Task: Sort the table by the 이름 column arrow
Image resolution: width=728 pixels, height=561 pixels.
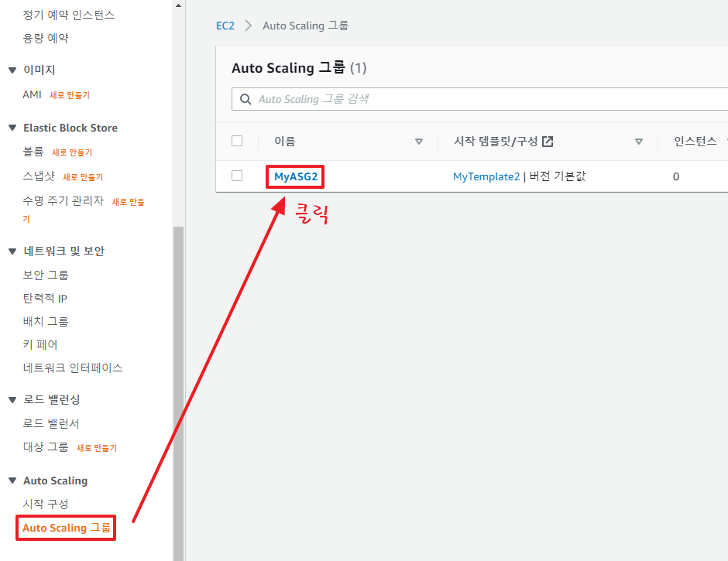Action: click(x=419, y=142)
